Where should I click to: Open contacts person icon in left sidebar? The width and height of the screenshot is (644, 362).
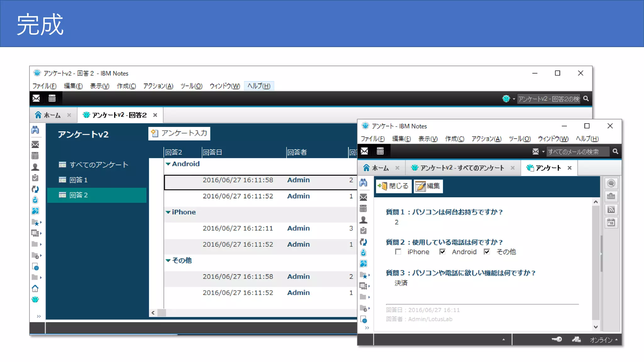(x=35, y=167)
